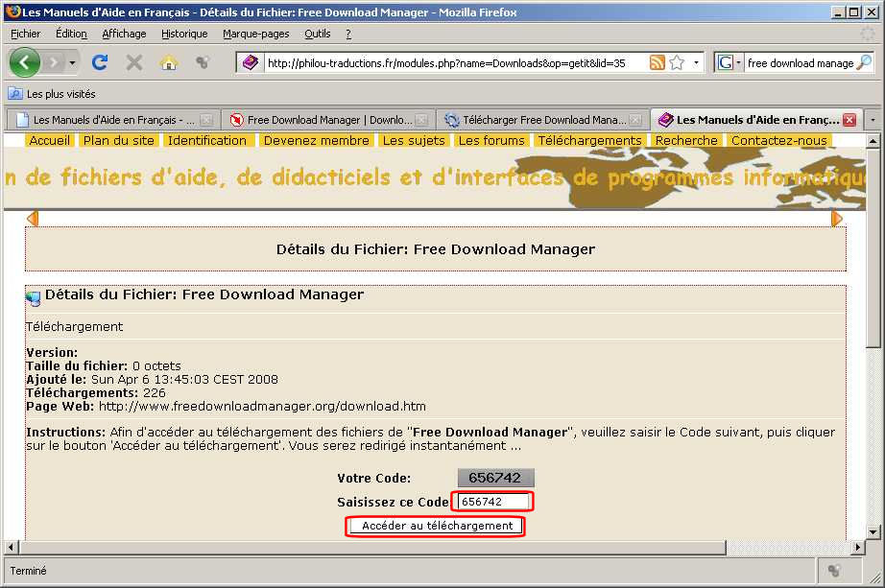Bookmark the page with the star icon
This screenshot has height=588, width=885.
click(x=677, y=62)
